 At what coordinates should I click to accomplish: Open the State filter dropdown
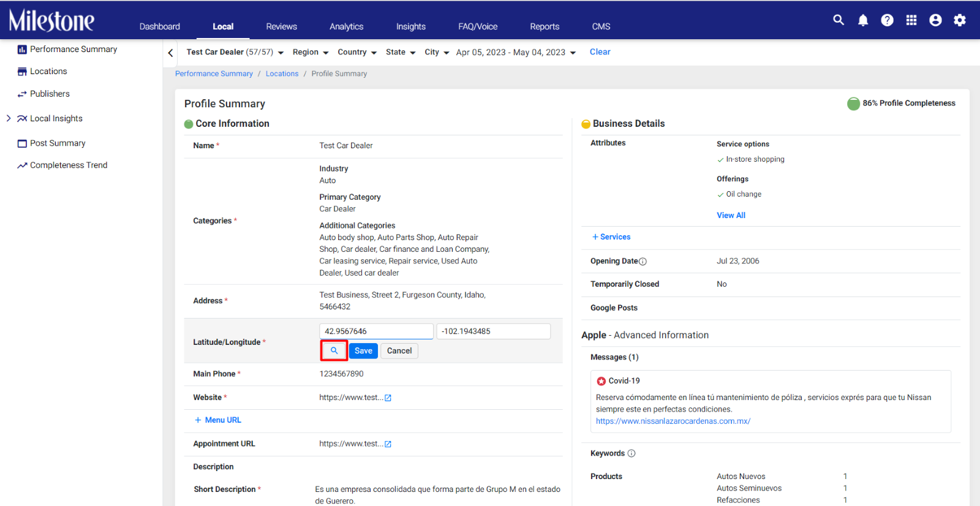point(401,53)
